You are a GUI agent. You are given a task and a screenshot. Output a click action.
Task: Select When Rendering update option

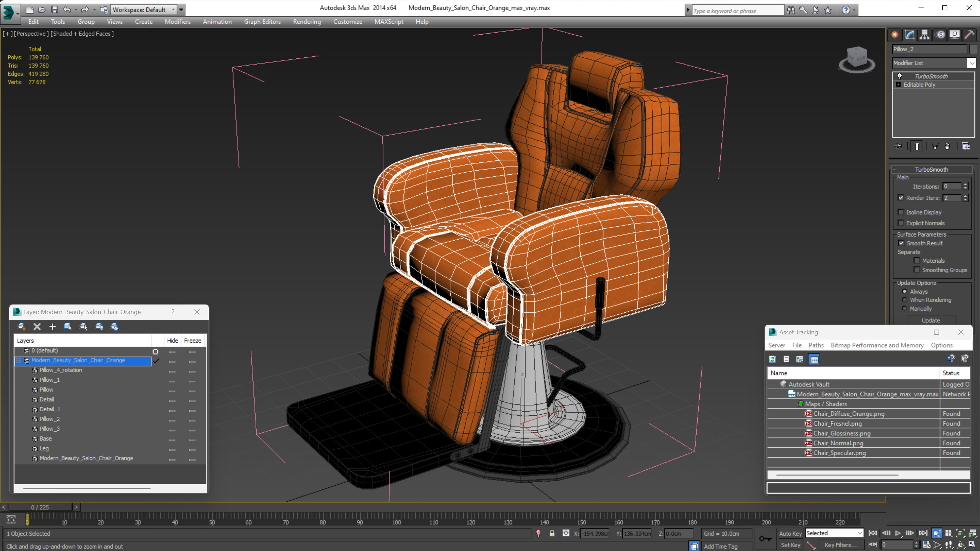[x=904, y=300]
